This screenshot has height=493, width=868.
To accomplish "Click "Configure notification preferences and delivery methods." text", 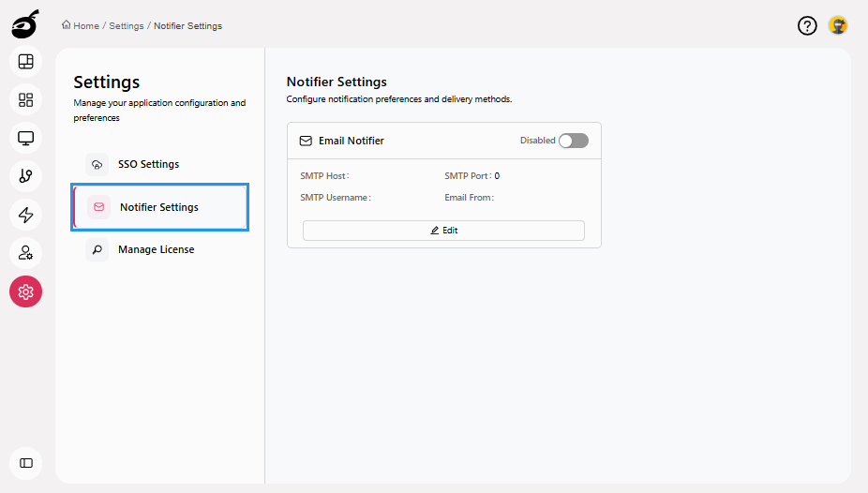I will pyautogui.click(x=399, y=99).
